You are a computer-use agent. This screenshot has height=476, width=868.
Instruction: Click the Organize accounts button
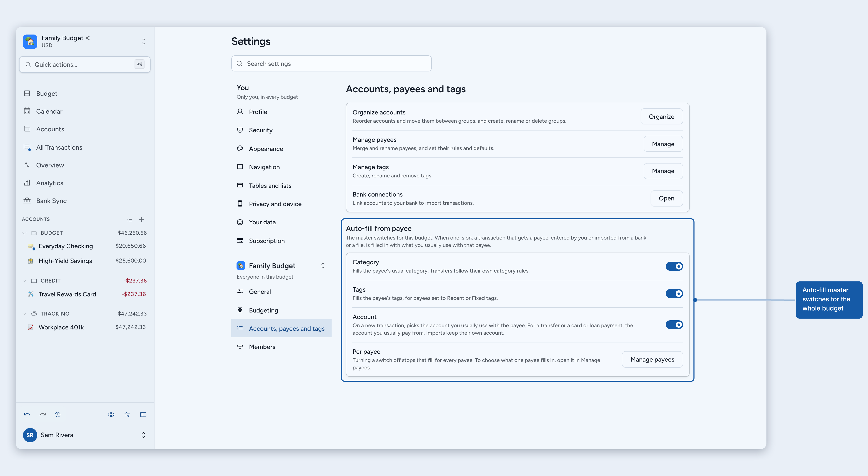(x=661, y=117)
